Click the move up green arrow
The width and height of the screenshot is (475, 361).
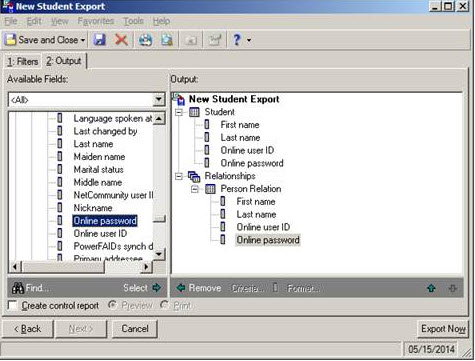[x=431, y=288]
